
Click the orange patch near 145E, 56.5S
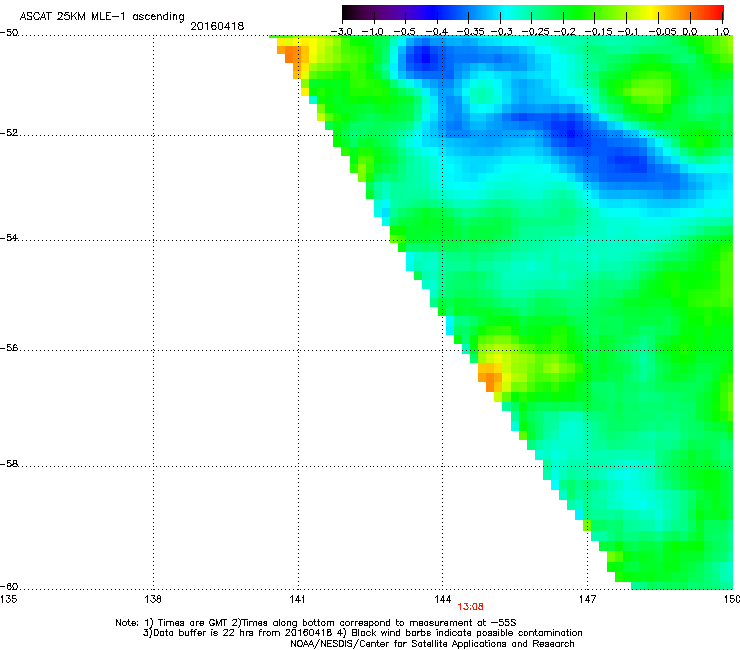490,378
